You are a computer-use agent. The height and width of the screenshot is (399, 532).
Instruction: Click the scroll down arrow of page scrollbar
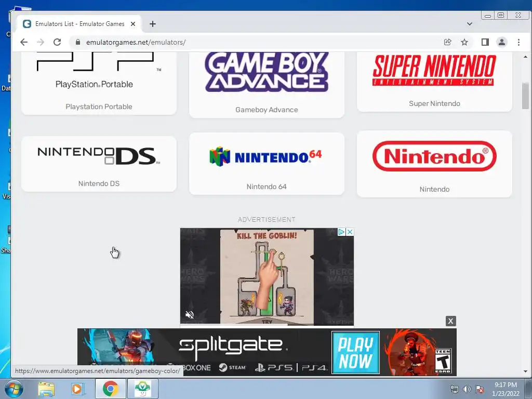(x=526, y=371)
